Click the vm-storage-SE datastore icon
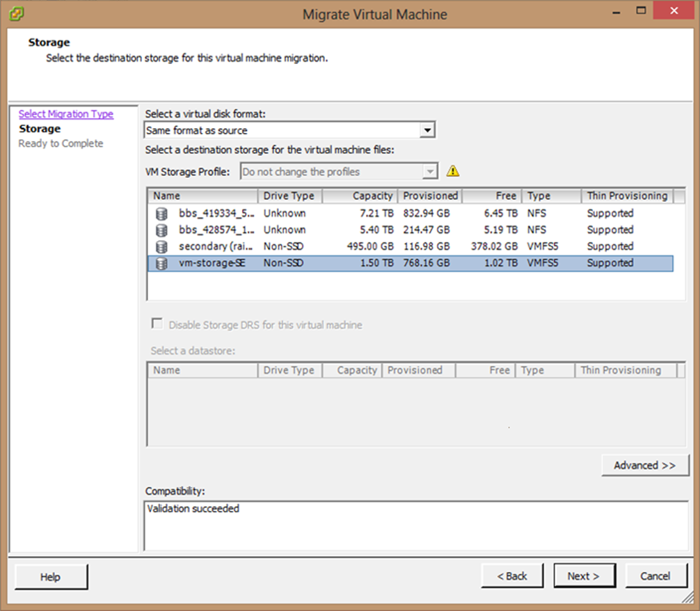Viewport: 700px width, 611px height. (x=161, y=264)
